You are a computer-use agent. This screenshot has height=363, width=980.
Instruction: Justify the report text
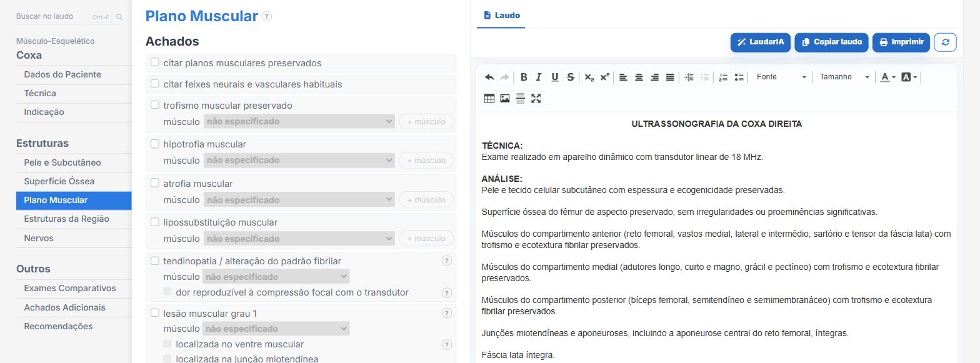click(x=670, y=77)
